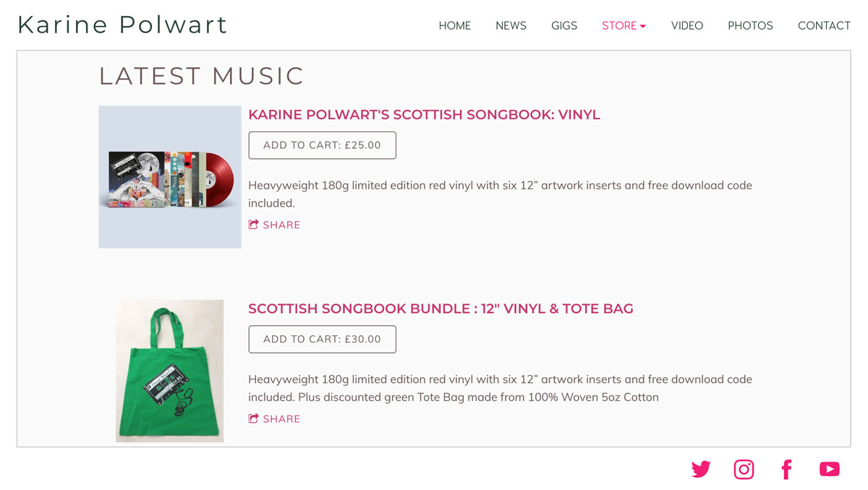Open Karine Polwart's Scottish Songbook: Vinyl title link
The height and width of the screenshot is (490, 868).
click(x=424, y=115)
